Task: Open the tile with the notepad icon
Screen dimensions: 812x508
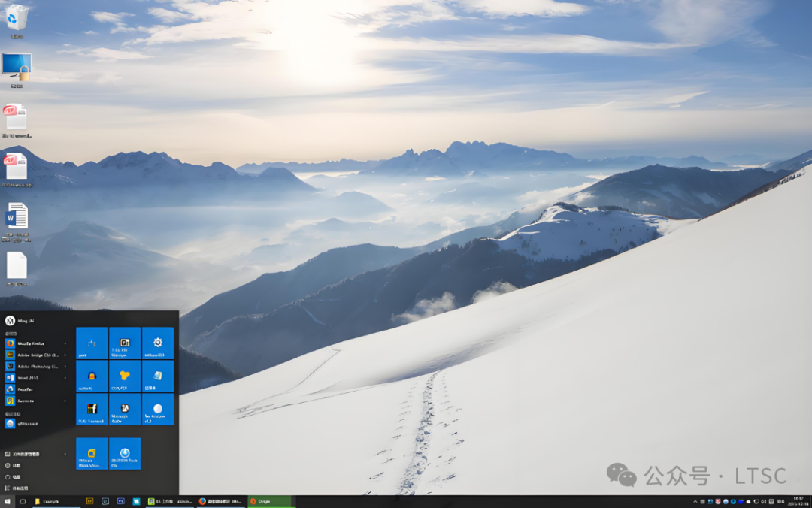Action: pyautogui.click(x=158, y=376)
